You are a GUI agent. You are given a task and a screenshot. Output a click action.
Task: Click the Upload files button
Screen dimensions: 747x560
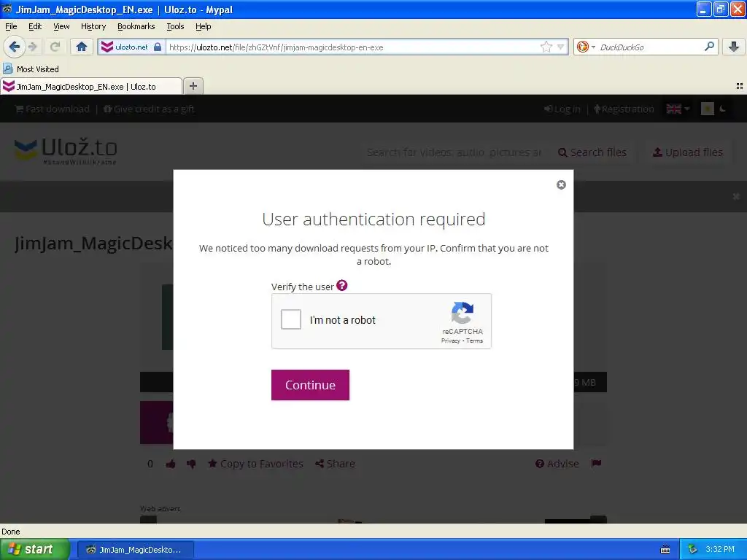tap(687, 152)
